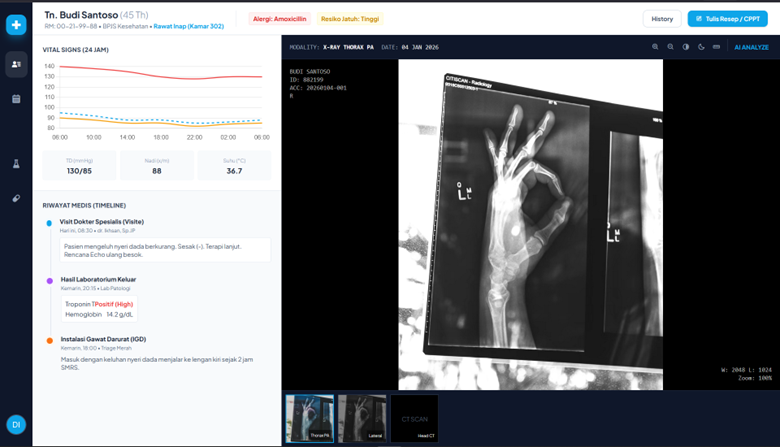Open the patient list sidebar icon
The width and height of the screenshot is (780, 447).
(x=16, y=64)
